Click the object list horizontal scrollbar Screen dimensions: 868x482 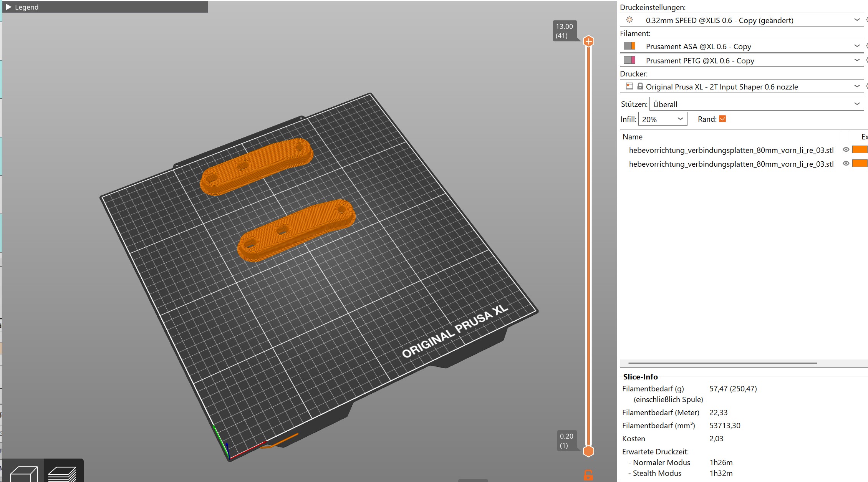722,363
